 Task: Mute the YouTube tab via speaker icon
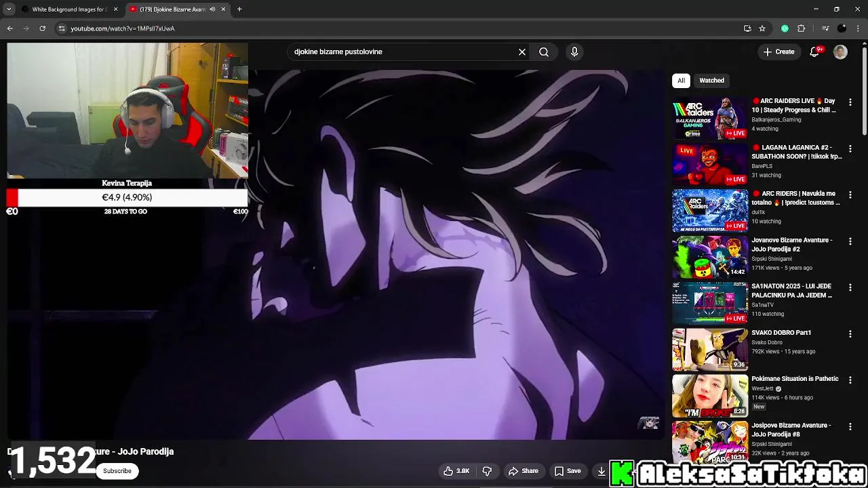coord(212,9)
